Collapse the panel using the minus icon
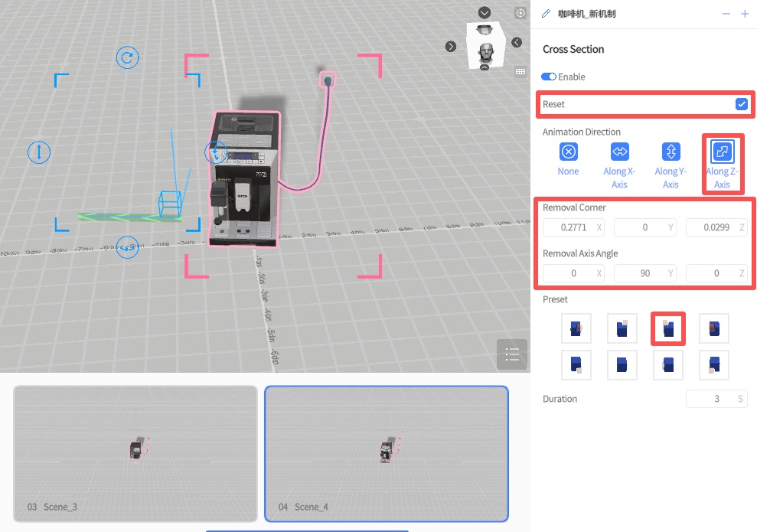 pyautogui.click(x=726, y=14)
